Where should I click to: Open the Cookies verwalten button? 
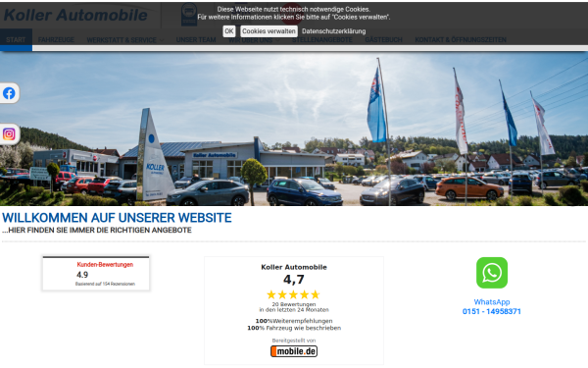point(269,31)
